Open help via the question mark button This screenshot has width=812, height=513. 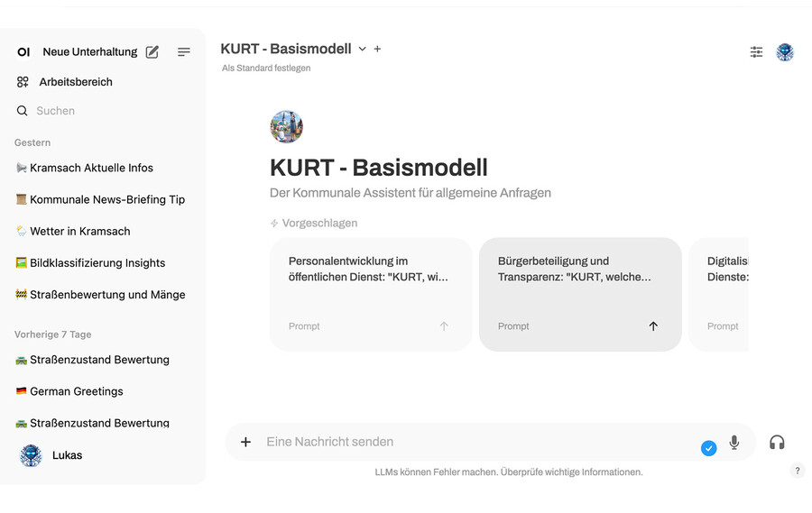coord(797,471)
